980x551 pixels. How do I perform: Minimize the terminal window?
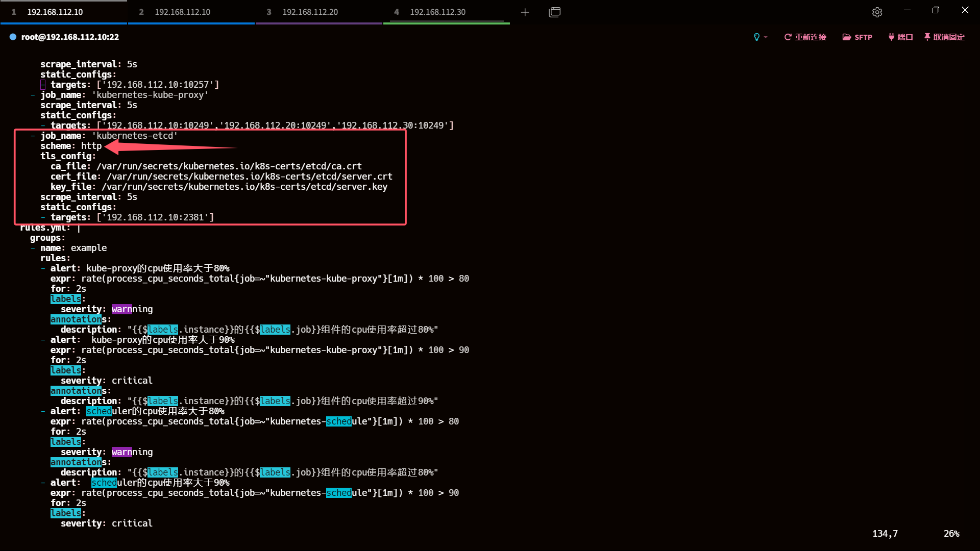pos(907,10)
